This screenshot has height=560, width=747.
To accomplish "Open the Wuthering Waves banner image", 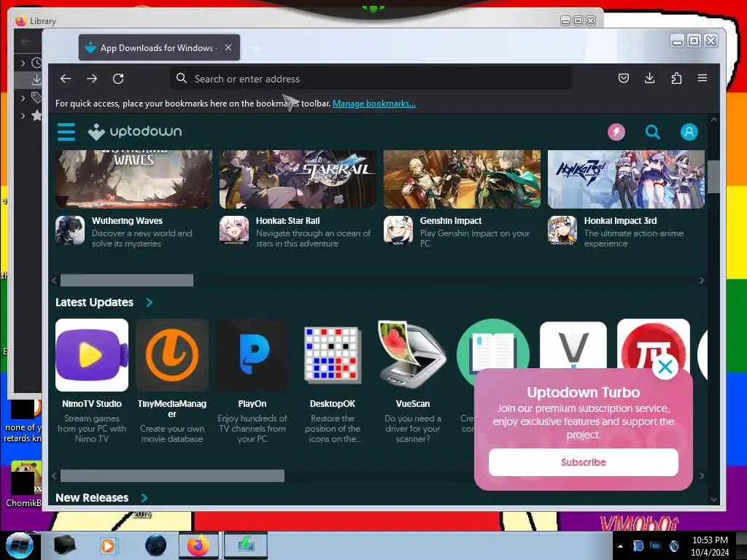I will [134, 179].
